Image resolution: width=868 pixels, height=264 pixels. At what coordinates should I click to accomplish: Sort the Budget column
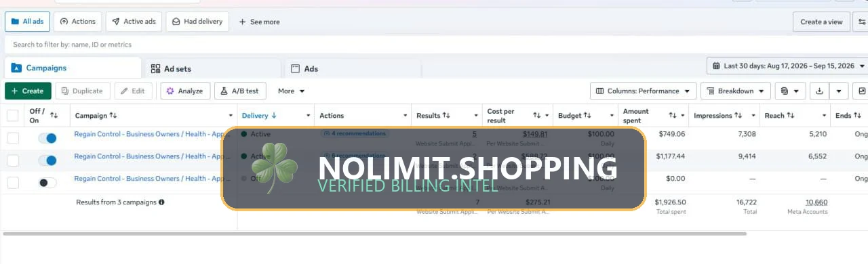(x=587, y=116)
